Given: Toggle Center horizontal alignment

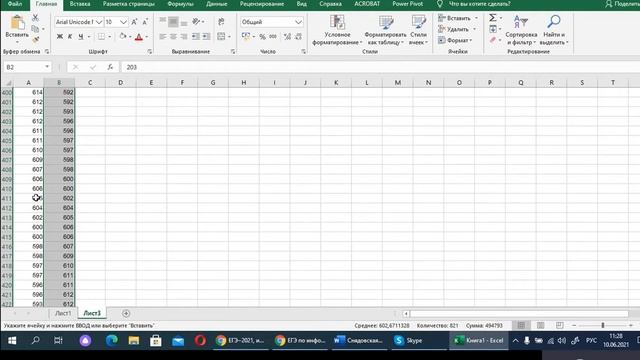Looking at the screenshot, I should tap(173, 37).
